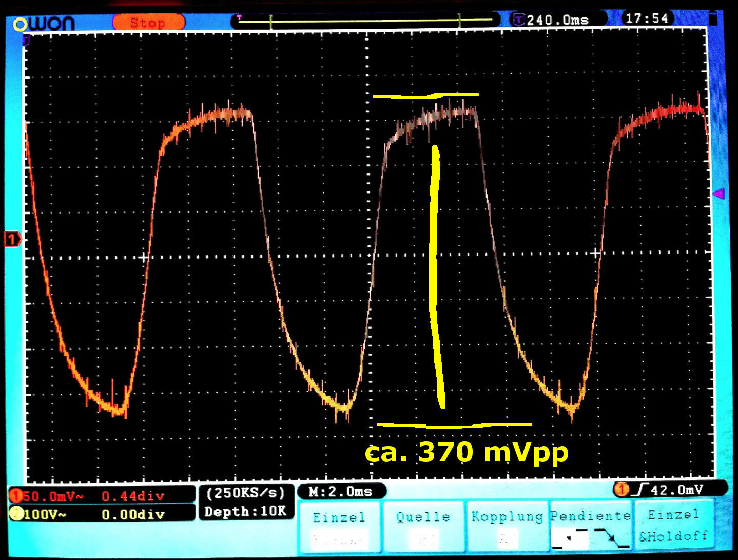Click the M:2.0ms timebase readout

pos(341,492)
